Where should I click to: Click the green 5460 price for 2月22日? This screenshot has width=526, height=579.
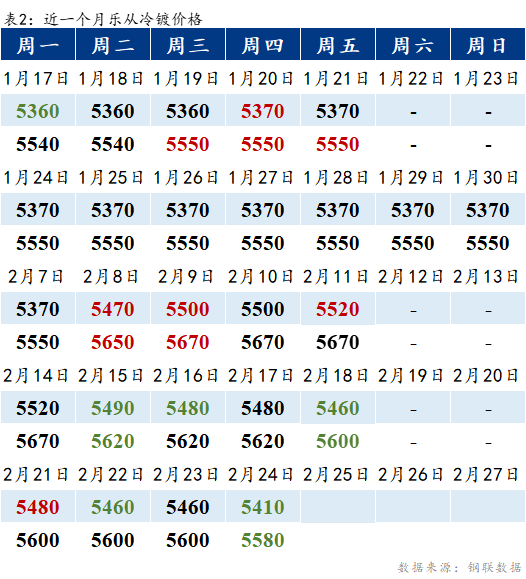tap(113, 507)
